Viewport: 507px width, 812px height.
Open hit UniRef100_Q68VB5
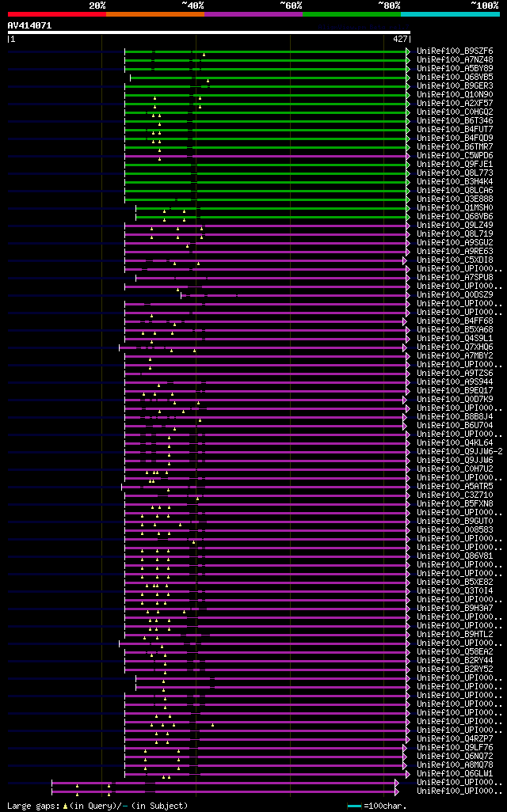455,77
